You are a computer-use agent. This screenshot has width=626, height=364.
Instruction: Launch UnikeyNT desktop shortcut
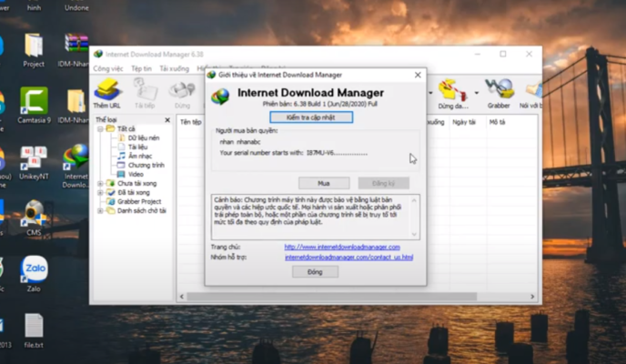pos(34,163)
